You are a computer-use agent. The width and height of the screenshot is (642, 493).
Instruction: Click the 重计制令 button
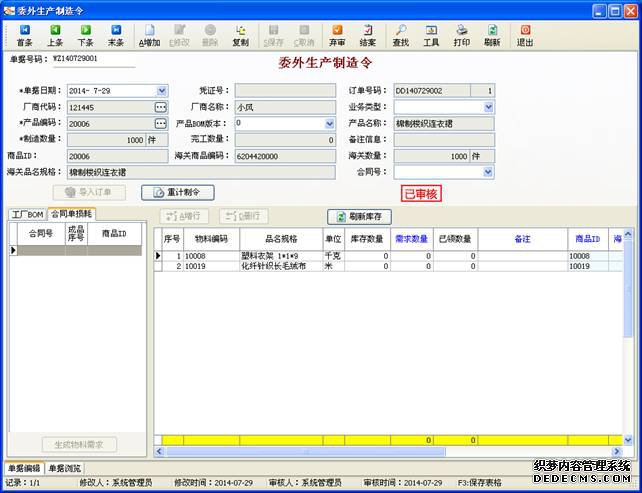click(x=178, y=192)
